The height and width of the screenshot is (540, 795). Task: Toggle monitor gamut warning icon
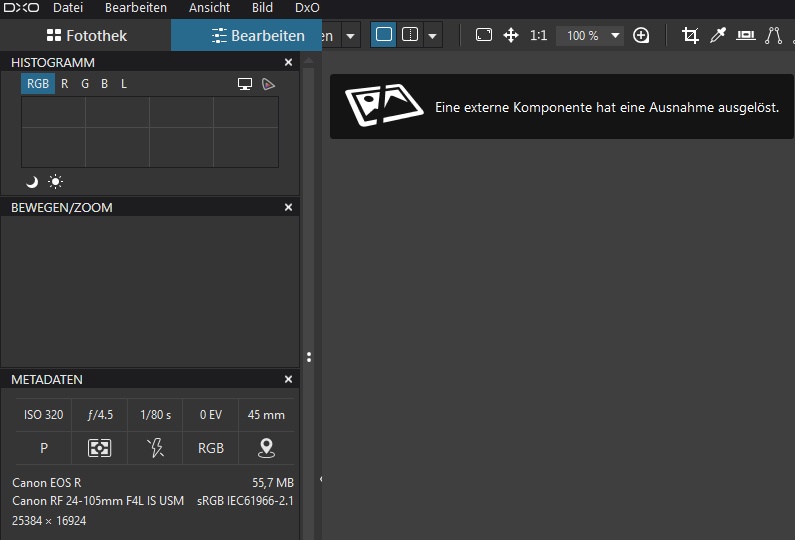click(245, 84)
